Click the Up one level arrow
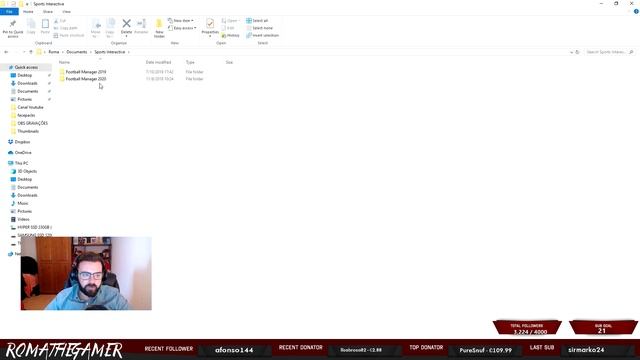 31,52
